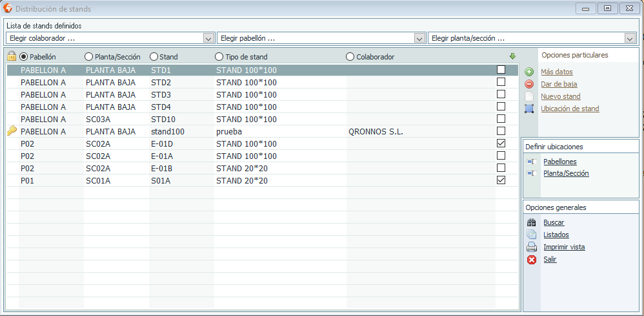Click the green down arrow in column header
Screen dimensions: 644x316
point(512,56)
